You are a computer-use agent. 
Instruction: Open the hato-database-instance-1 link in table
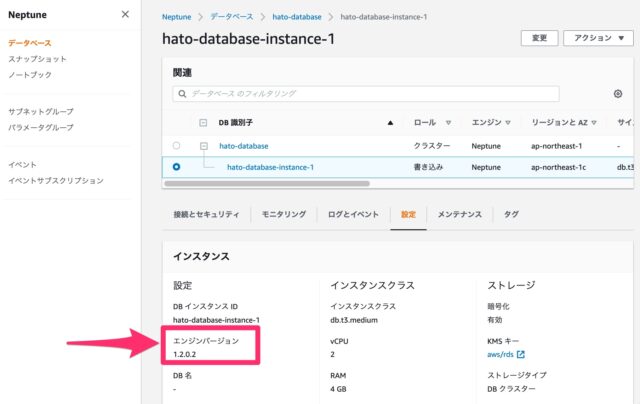tap(270, 167)
